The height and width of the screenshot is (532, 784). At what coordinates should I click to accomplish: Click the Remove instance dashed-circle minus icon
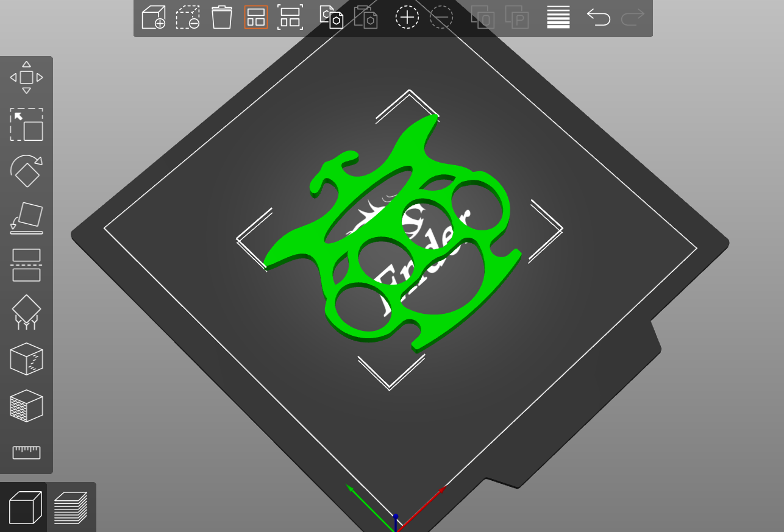441,17
